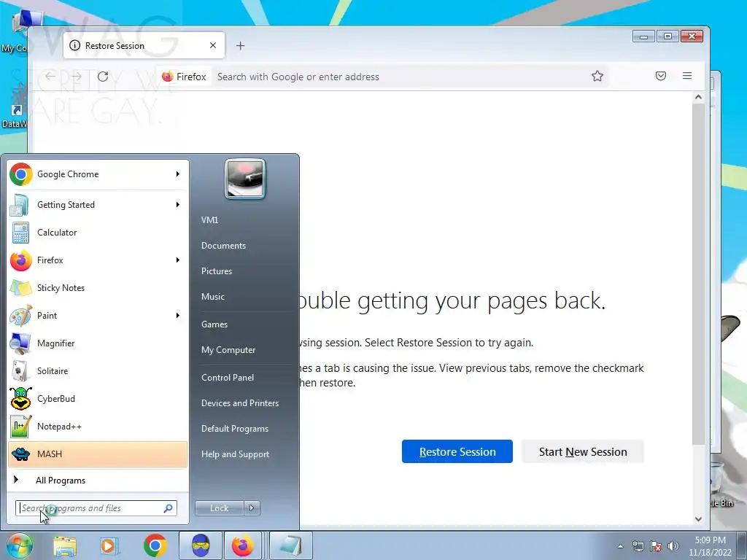Viewport: 747px width, 560px height.
Task: Open VM1 user folder
Action: [x=209, y=220]
